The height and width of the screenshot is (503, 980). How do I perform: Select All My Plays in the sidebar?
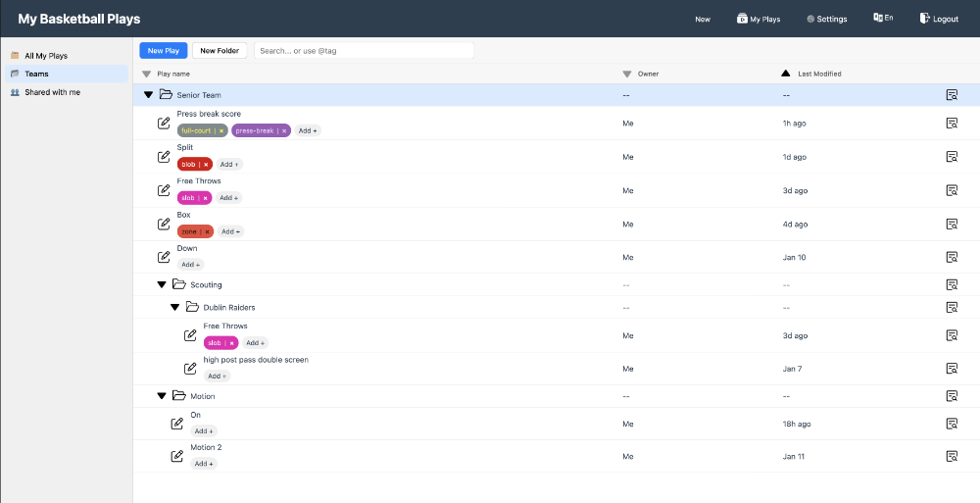click(x=46, y=56)
